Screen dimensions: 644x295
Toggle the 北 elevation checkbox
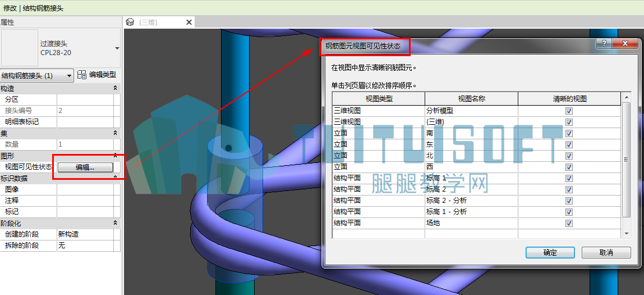[569, 156]
